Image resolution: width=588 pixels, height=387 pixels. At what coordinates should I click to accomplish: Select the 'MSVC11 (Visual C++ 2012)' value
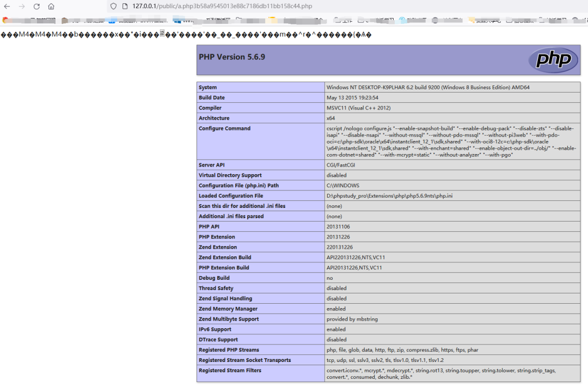358,108
